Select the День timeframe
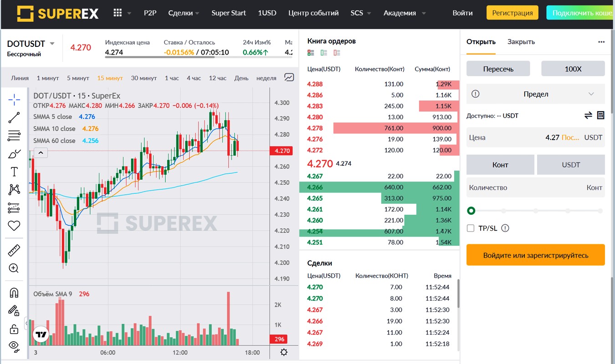This screenshot has height=364, width=615. point(241,78)
